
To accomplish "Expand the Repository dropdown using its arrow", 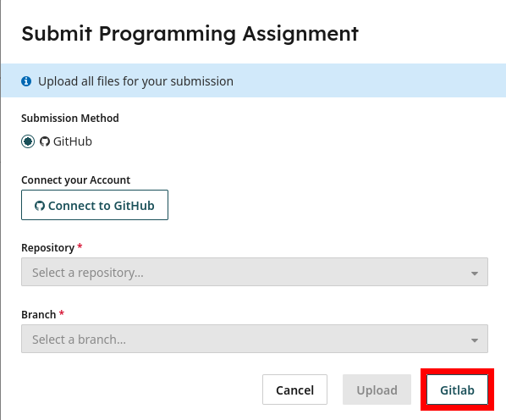I will point(474,274).
